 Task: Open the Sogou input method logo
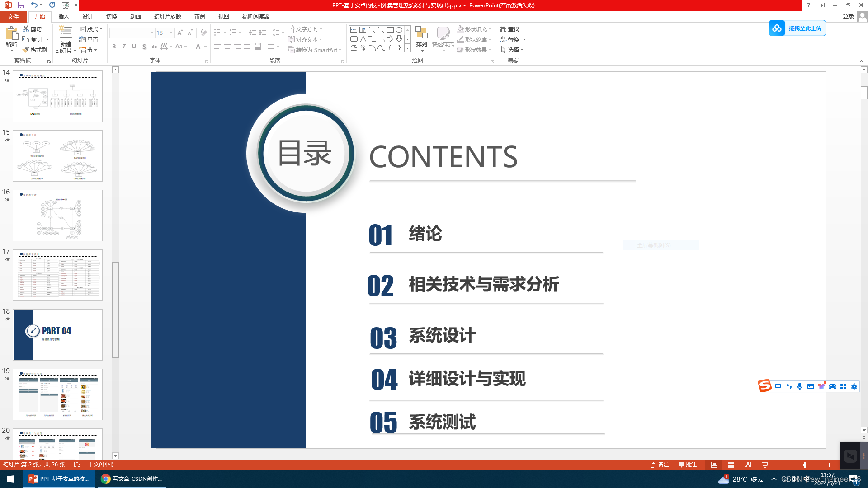[x=764, y=386]
